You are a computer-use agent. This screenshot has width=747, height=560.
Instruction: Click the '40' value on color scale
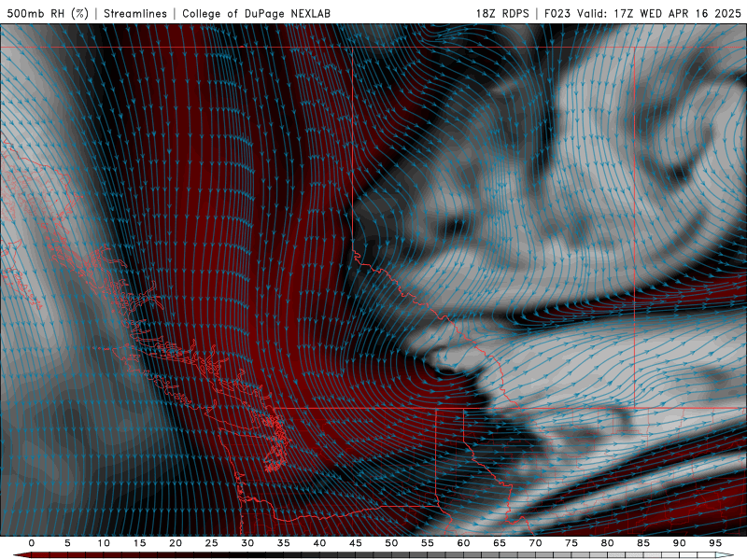[319, 543]
